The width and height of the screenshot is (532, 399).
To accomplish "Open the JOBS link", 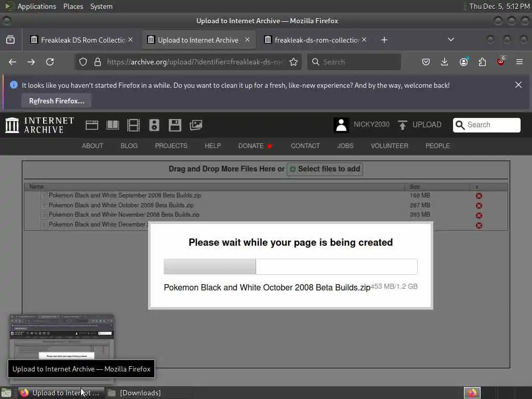I will tap(345, 146).
